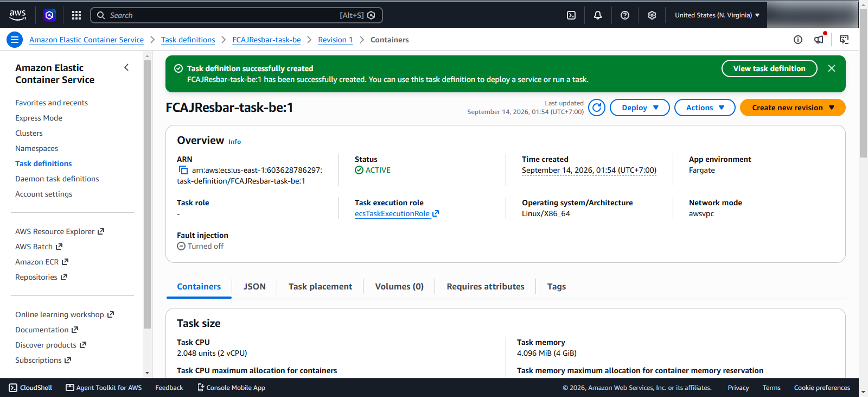The height and width of the screenshot is (397, 868).
Task: Click the Amazon Q hexagon icon
Action: pos(49,15)
